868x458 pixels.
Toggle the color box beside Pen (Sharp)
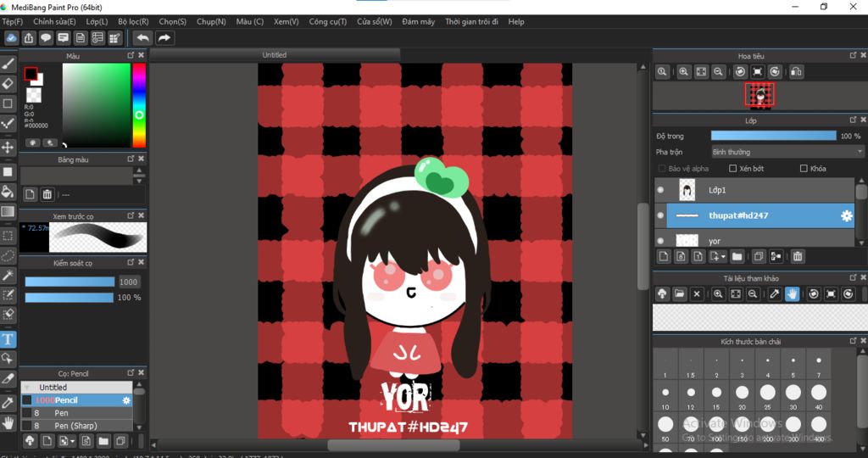click(26, 425)
